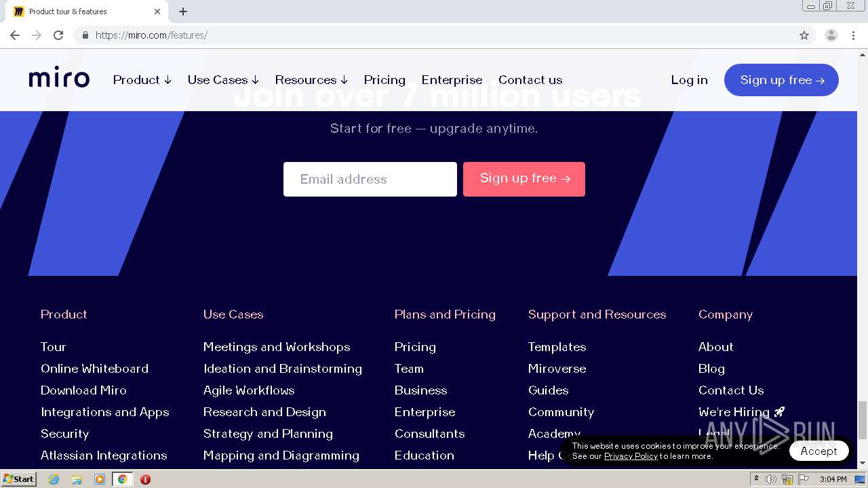
Task: Click the taskbar clock
Action: [x=833, y=479]
